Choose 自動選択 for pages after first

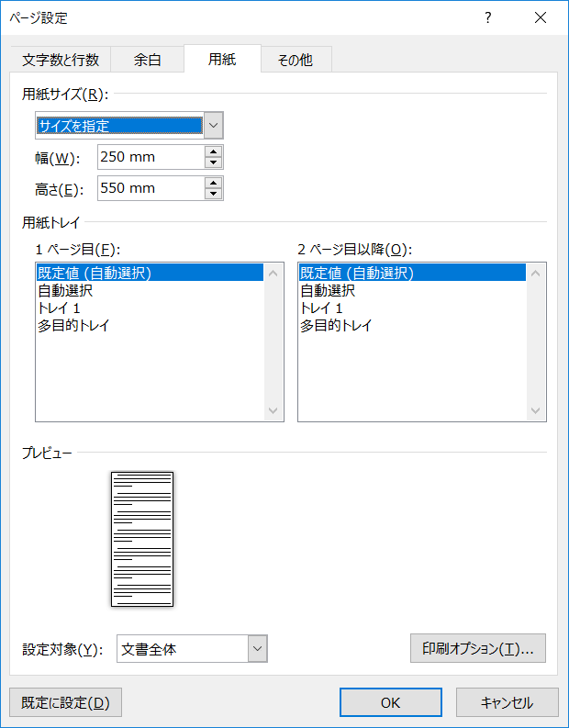click(x=328, y=290)
